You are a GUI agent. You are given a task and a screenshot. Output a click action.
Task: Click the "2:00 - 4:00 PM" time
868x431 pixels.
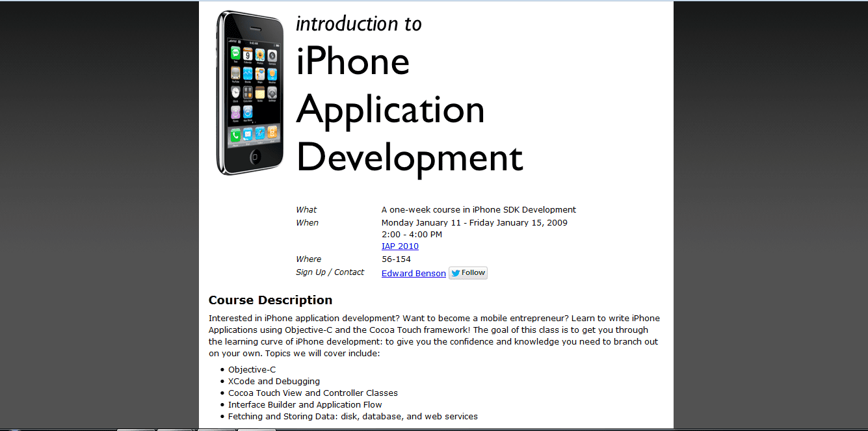(x=412, y=235)
